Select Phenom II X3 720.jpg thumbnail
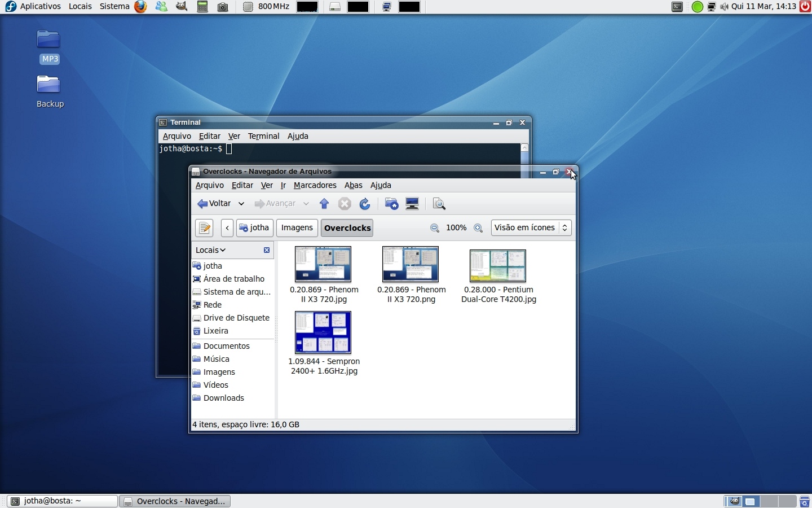 click(x=323, y=265)
